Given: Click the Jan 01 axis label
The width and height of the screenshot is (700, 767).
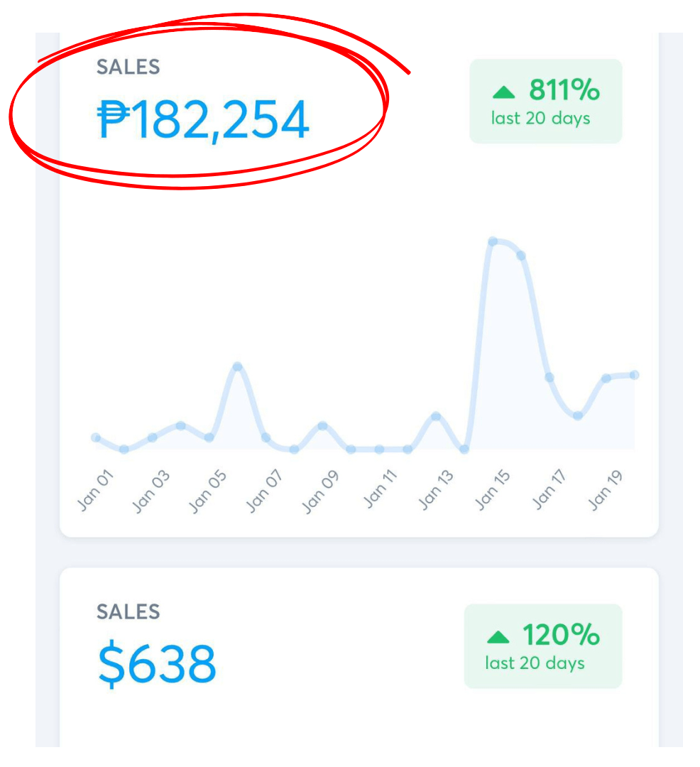Looking at the screenshot, I should [95, 490].
